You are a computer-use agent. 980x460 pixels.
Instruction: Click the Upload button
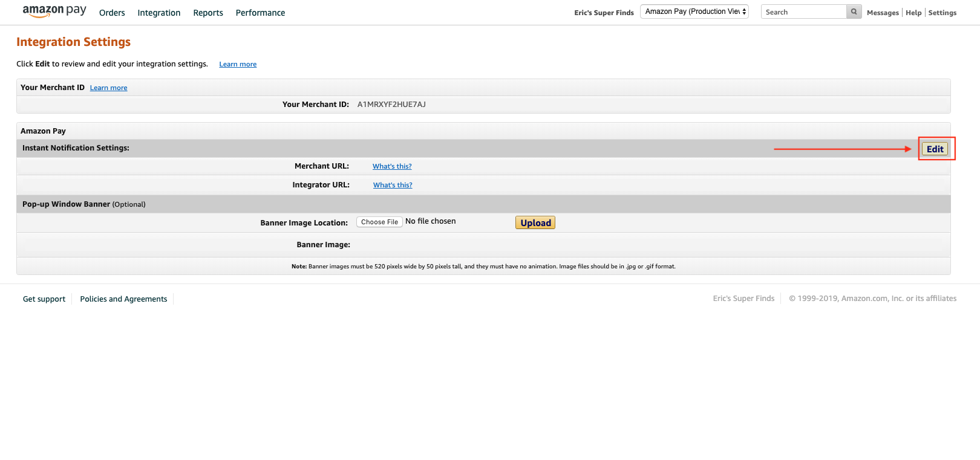(x=535, y=222)
